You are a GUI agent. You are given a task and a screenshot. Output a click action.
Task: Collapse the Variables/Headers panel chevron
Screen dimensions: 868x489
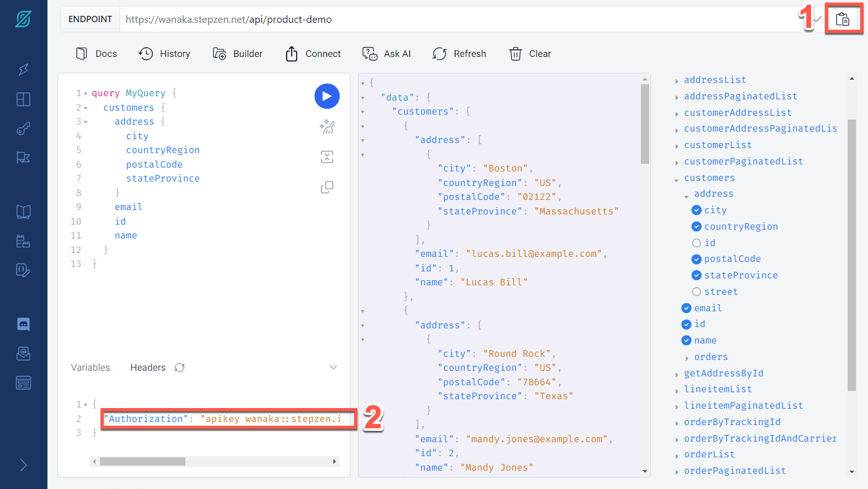333,368
